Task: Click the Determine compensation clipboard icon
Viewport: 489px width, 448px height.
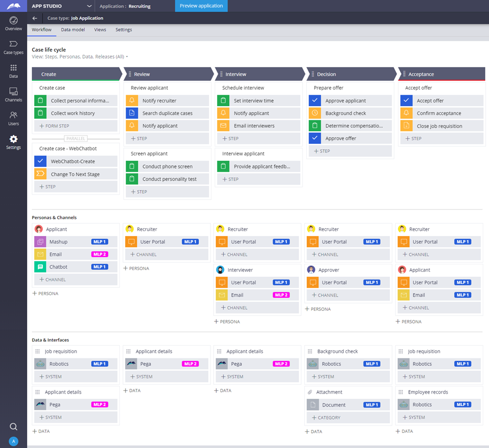Action: coord(315,126)
